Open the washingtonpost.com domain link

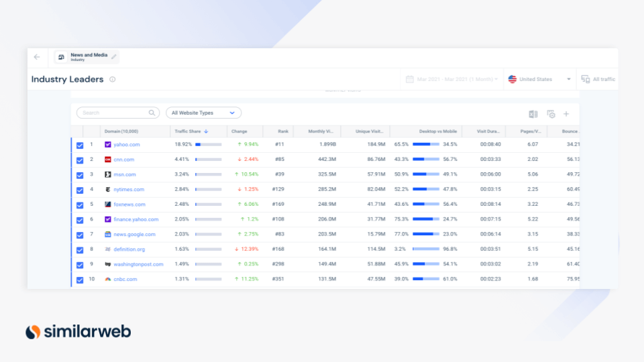(138, 264)
